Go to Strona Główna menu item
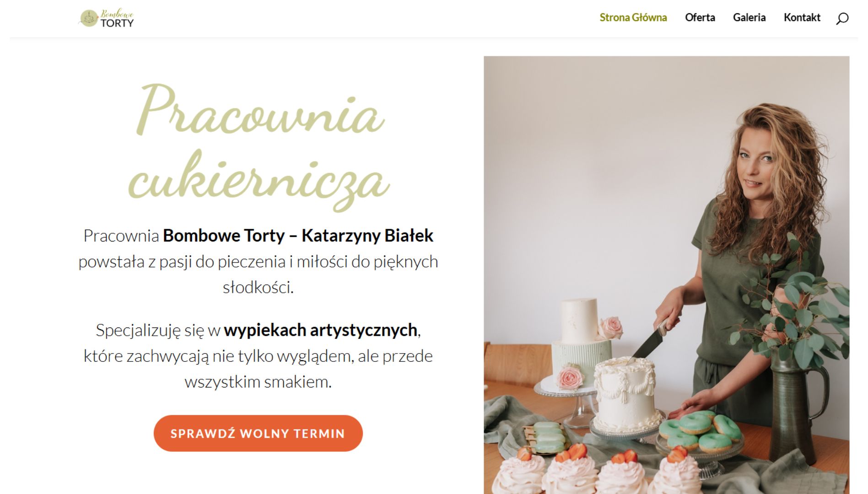The width and height of the screenshot is (868, 494). pos(633,17)
